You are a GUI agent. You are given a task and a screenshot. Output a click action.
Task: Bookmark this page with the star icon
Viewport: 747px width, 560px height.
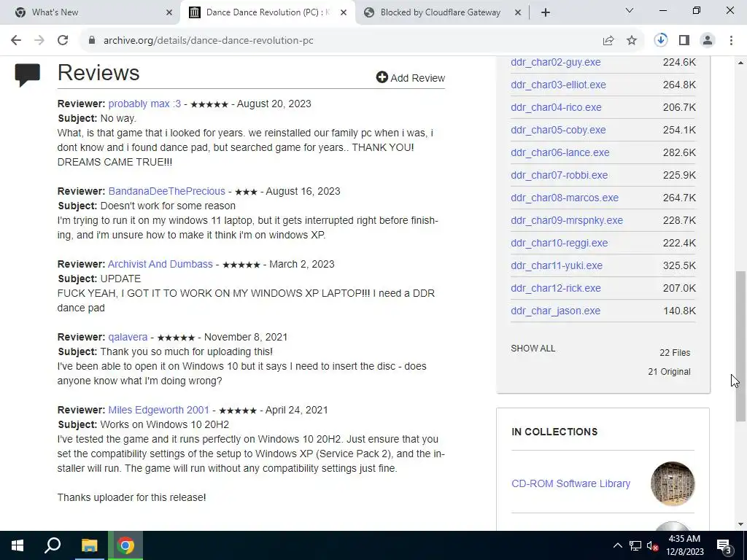pos(632,41)
